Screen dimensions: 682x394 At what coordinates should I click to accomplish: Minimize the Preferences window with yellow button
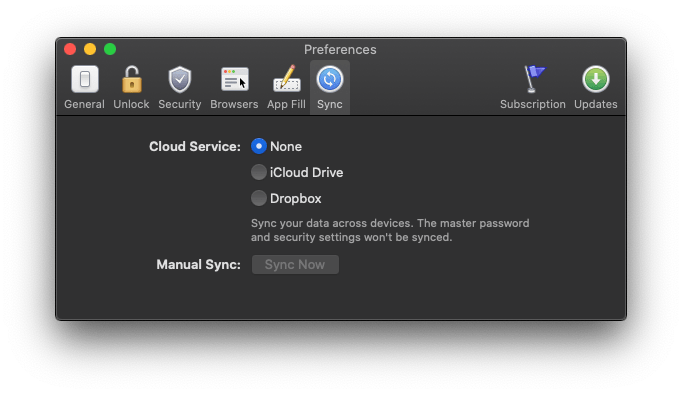90,49
